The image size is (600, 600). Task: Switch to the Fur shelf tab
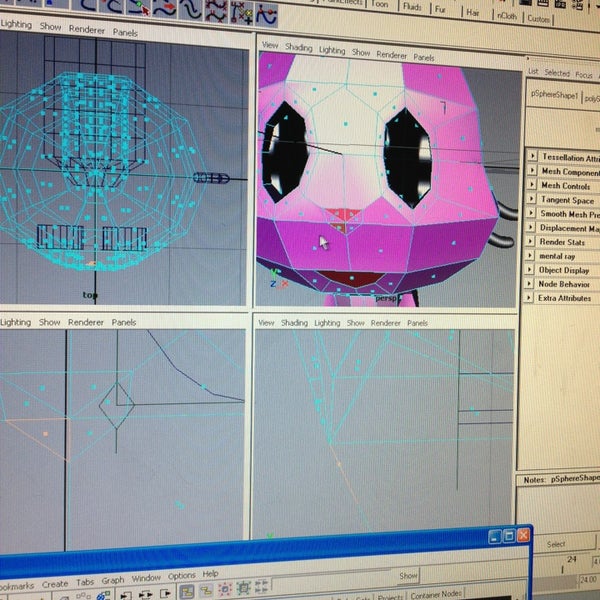[440, 10]
